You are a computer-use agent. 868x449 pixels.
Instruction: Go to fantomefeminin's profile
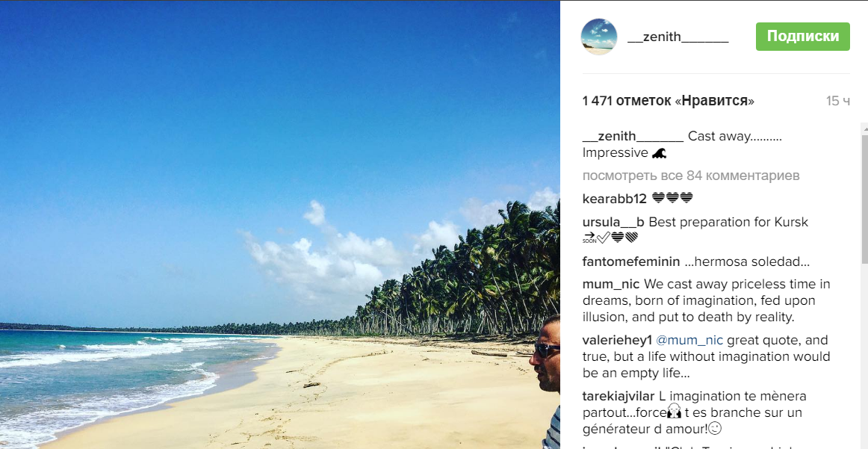[x=631, y=261]
